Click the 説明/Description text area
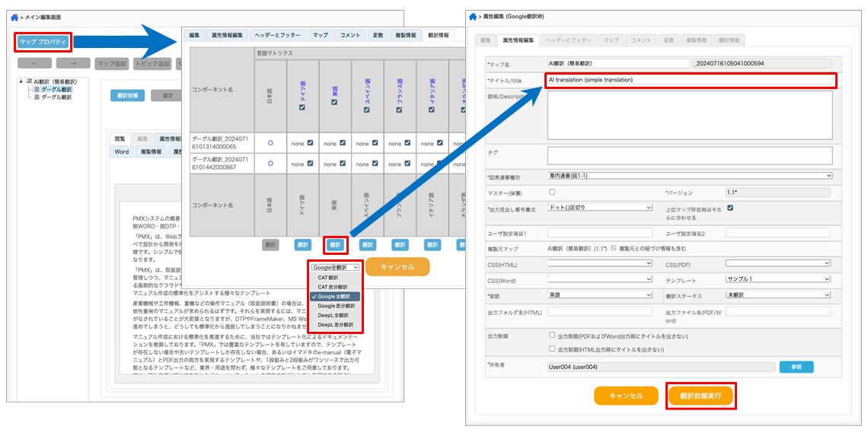868x439 pixels. (690, 115)
